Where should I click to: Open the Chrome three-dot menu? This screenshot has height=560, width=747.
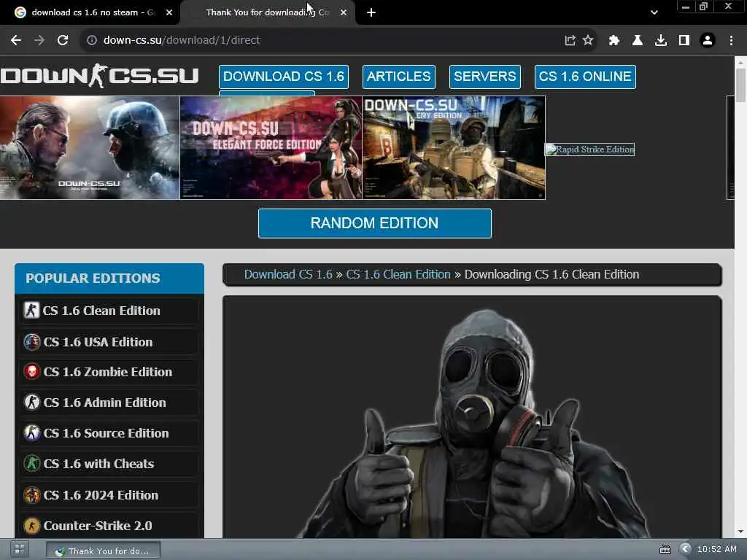tap(731, 40)
